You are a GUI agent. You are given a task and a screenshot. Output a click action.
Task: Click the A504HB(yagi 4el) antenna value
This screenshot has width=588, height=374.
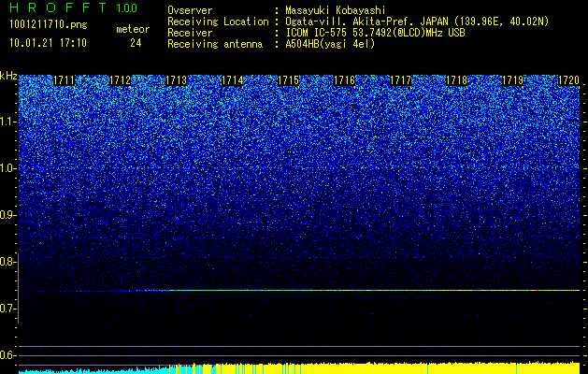coord(330,44)
